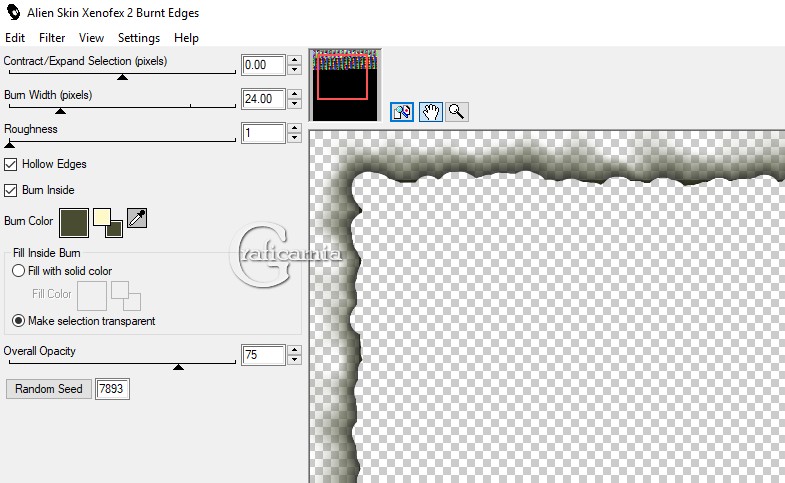Click the Burn Color dark green swatch
785x483 pixels.
(74, 223)
